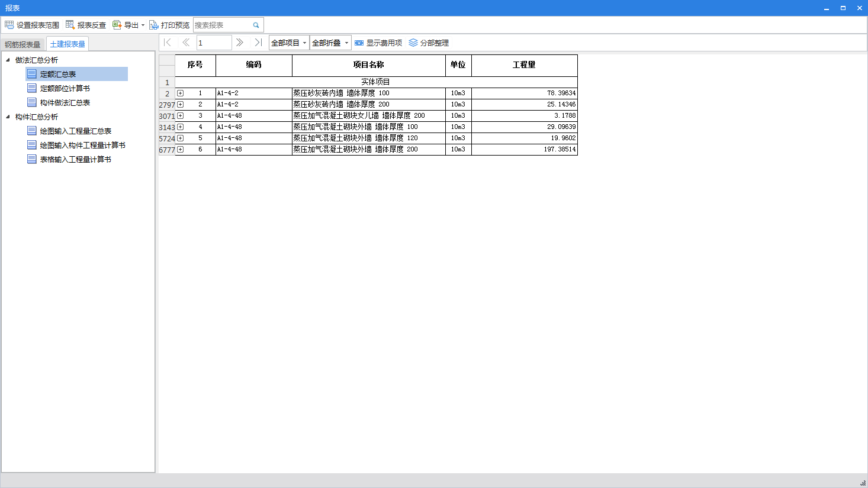
Task: Go to previous page icon
Action: click(x=186, y=43)
